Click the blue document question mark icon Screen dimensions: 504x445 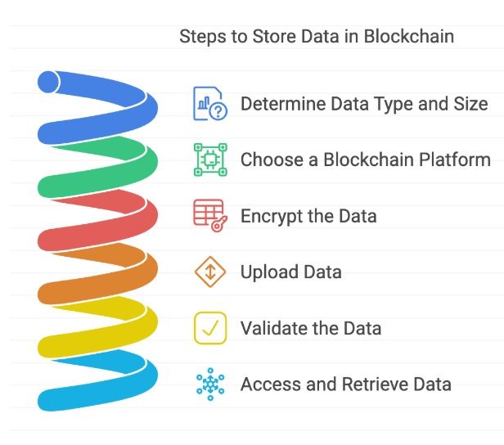[x=210, y=103]
